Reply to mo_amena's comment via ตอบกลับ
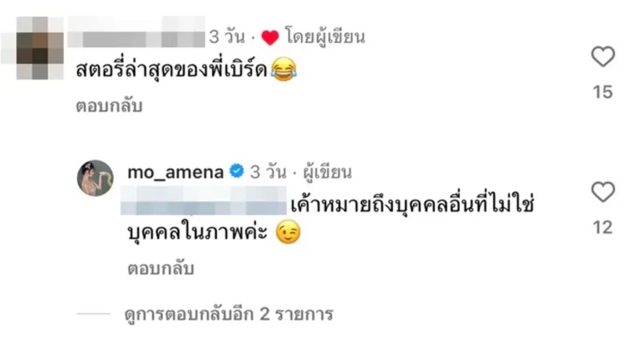 click(x=161, y=269)
